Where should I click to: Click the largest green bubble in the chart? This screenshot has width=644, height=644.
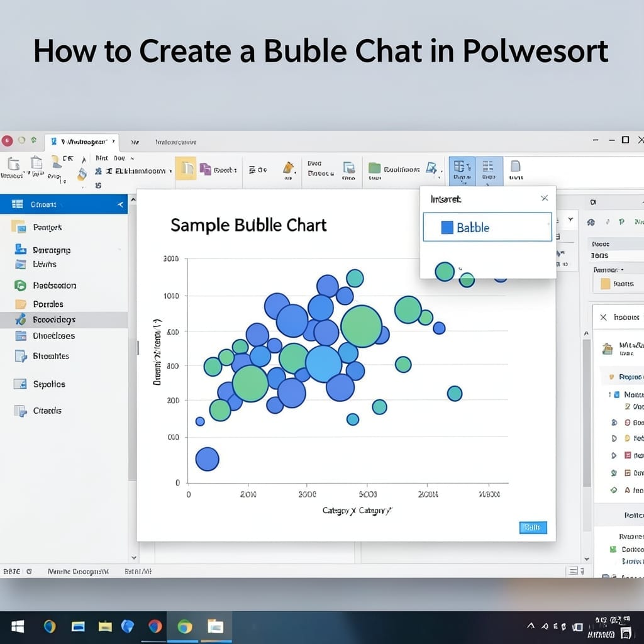coord(362,326)
